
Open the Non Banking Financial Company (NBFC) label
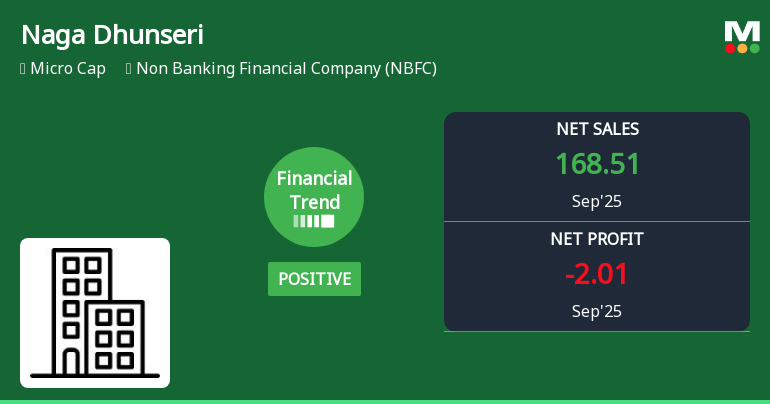pyautogui.click(x=286, y=69)
